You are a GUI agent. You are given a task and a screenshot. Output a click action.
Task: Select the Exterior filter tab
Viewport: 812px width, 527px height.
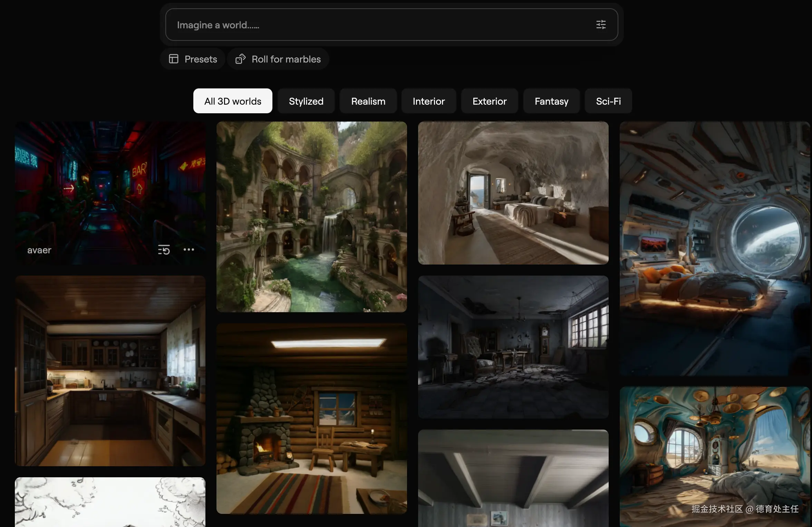(489, 101)
